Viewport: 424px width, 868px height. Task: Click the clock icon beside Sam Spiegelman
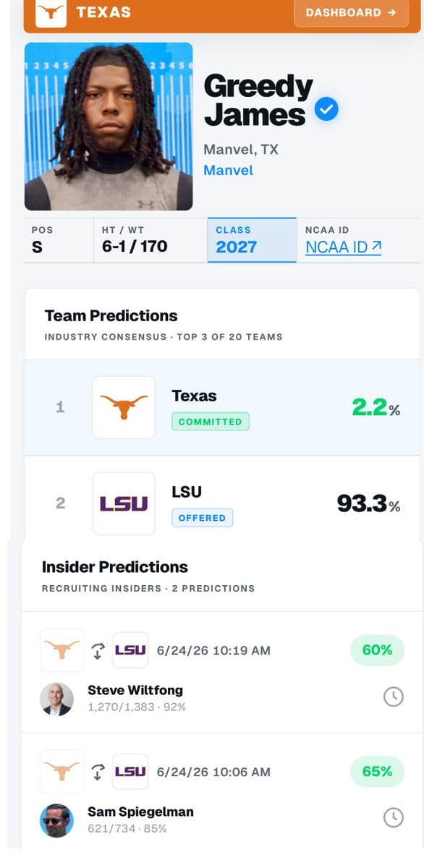click(x=393, y=818)
